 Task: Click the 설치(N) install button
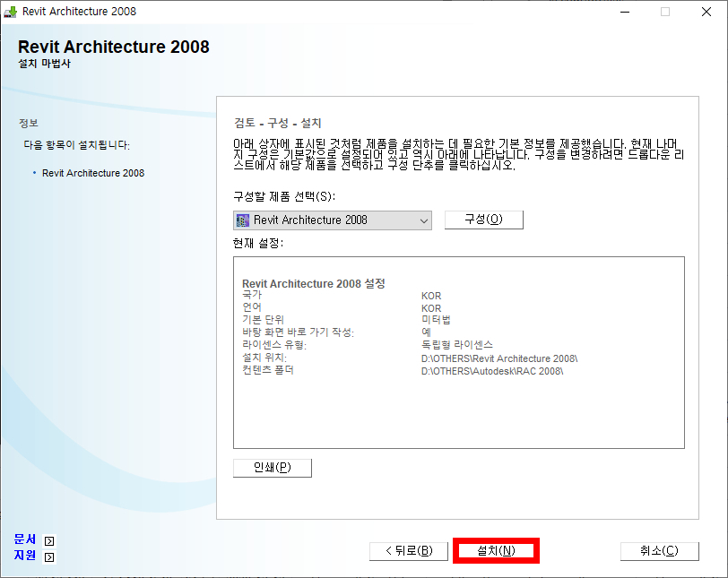496,550
